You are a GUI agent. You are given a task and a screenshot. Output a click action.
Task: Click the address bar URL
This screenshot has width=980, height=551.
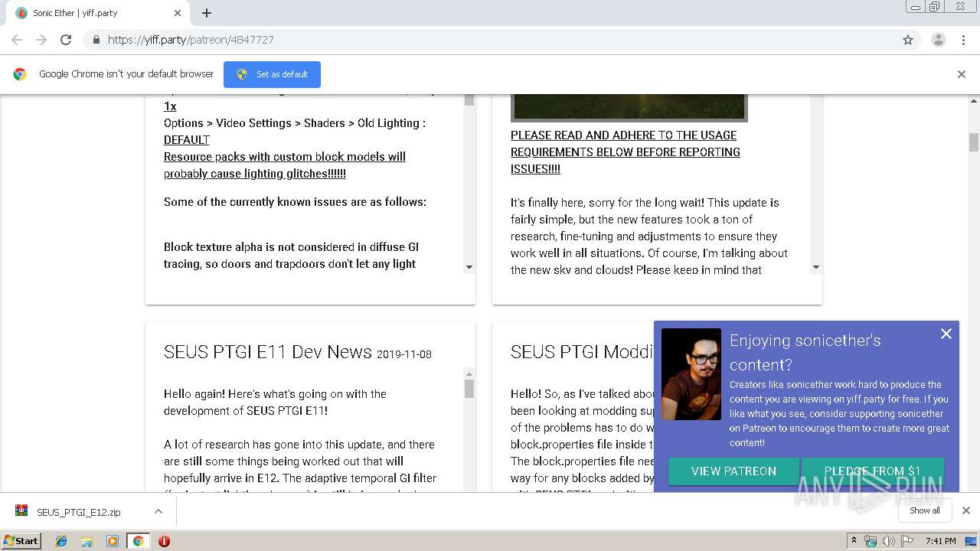pyautogui.click(x=191, y=40)
